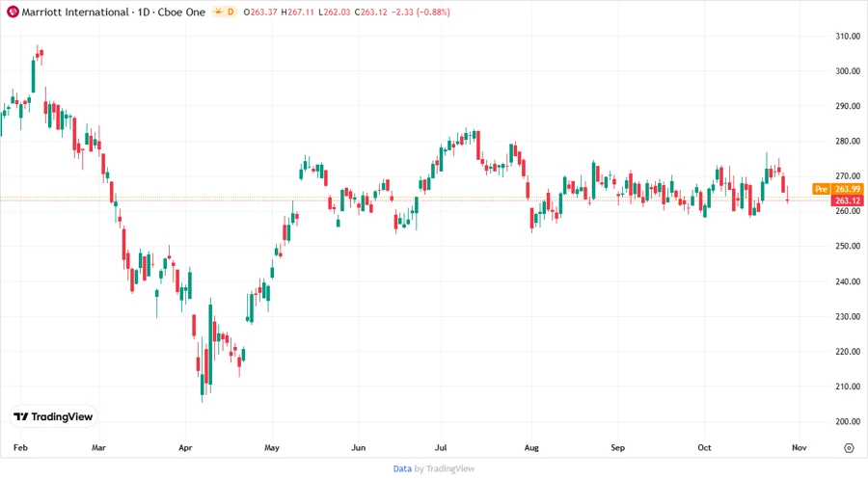
Task: Click the delayed data sun icon
Action: pos(218,12)
